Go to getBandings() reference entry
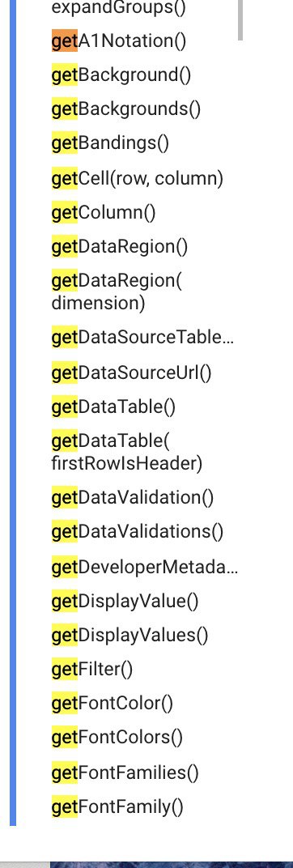293x868 pixels. (x=110, y=143)
